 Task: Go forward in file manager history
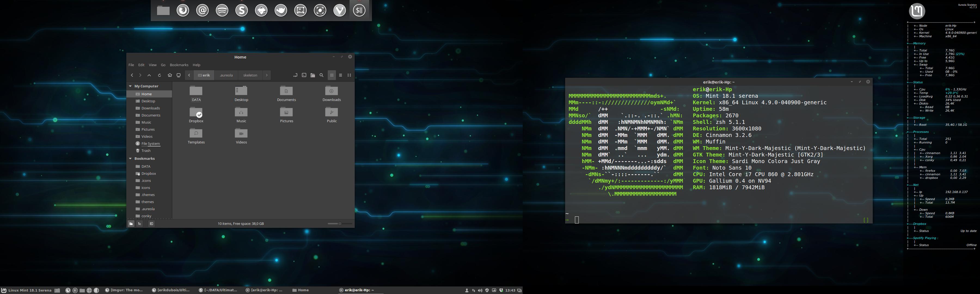[x=140, y=75]
